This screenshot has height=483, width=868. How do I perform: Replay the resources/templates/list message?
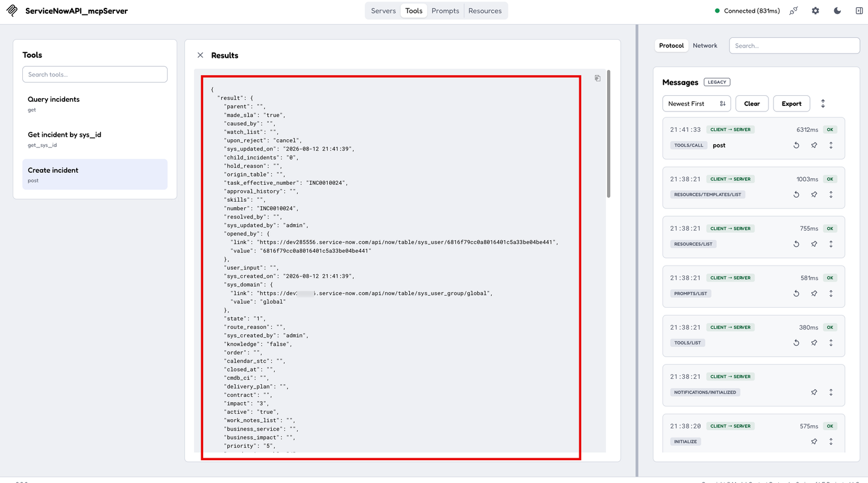tap(796, 195)
